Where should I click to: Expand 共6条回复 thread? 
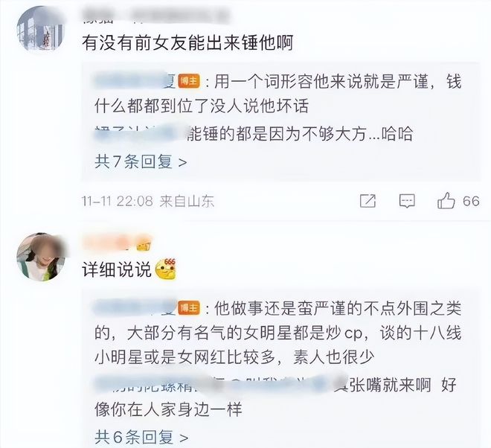tap(141, 437)
